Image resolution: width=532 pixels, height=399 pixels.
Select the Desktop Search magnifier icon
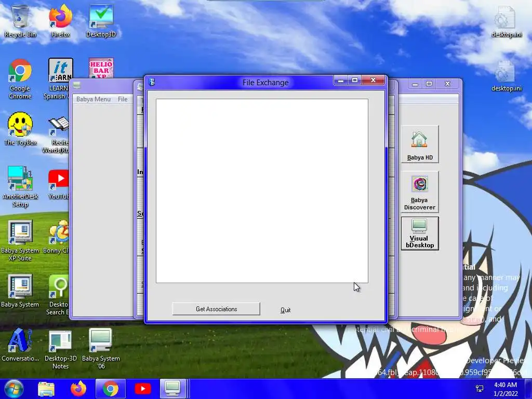(58, 295)
